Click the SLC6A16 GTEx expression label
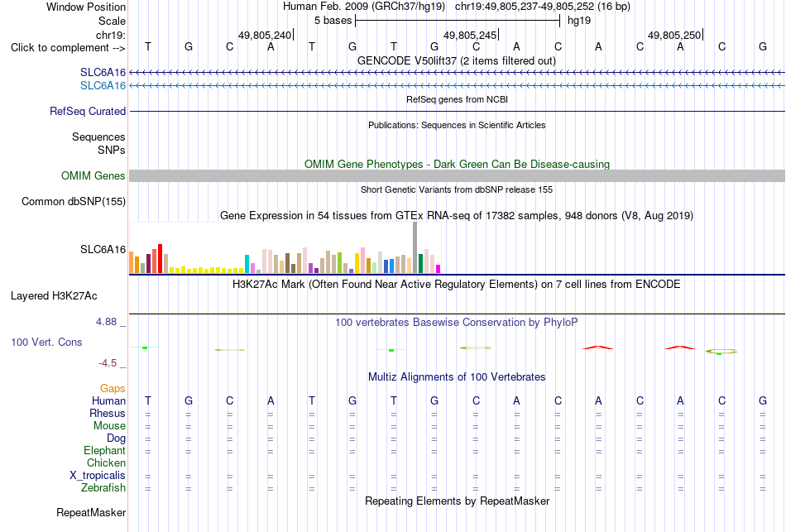Screen dimensions: 786x532 click(x=103, y=249)
